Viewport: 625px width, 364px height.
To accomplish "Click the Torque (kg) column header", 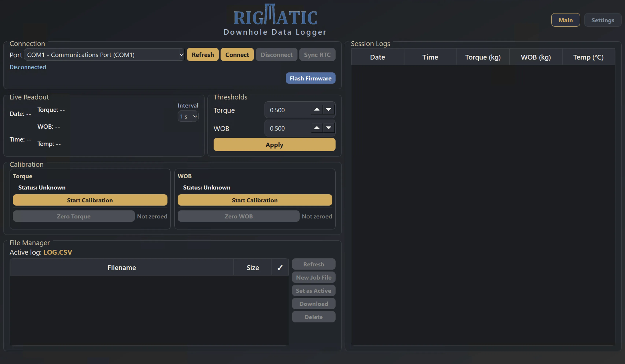I will click(x=483, y=57).
